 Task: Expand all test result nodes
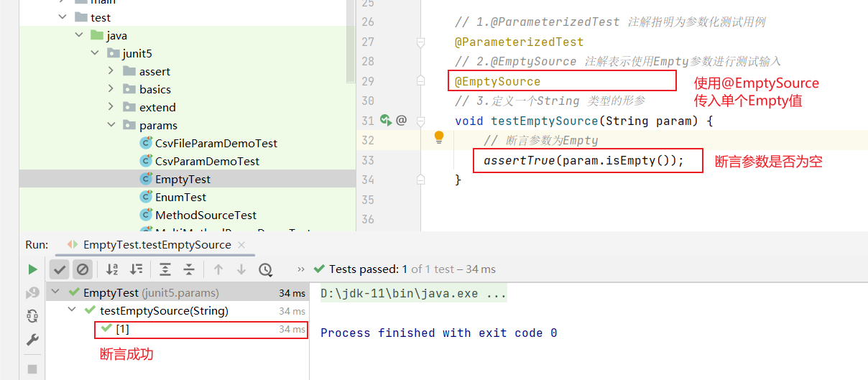[x=165, y=269]
